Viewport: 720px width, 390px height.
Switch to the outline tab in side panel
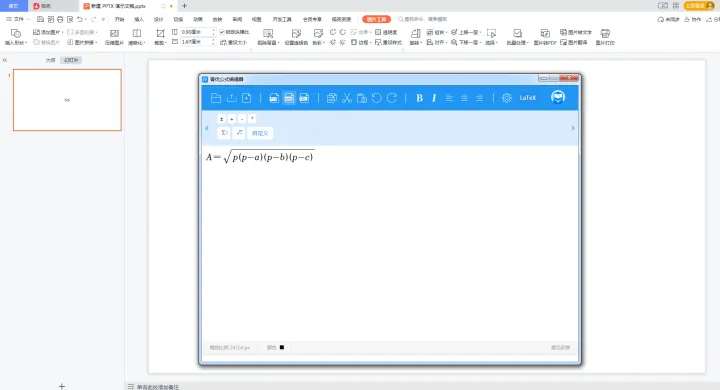(x=51, y=60)
